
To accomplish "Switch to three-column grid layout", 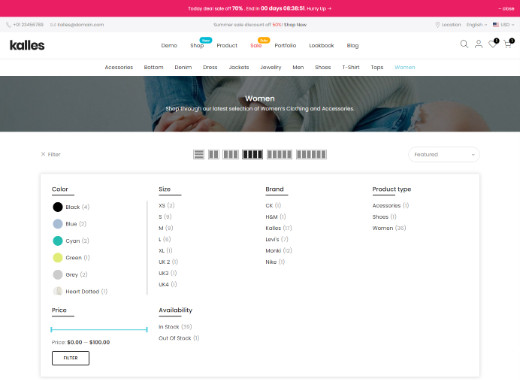I will [230, 154].
